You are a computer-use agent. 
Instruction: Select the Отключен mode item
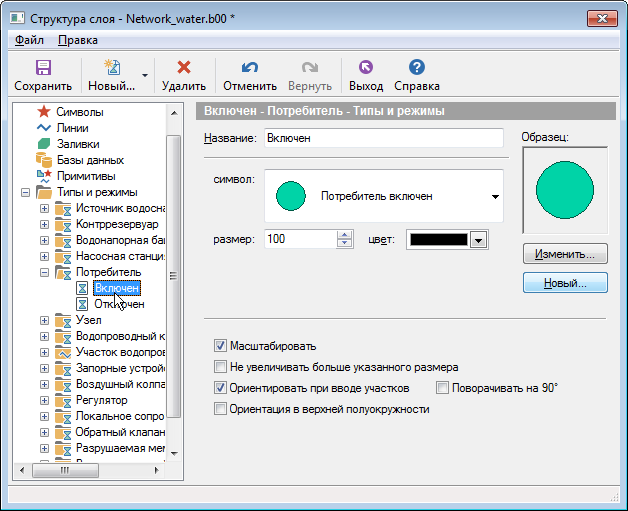[x=119, y=304]
